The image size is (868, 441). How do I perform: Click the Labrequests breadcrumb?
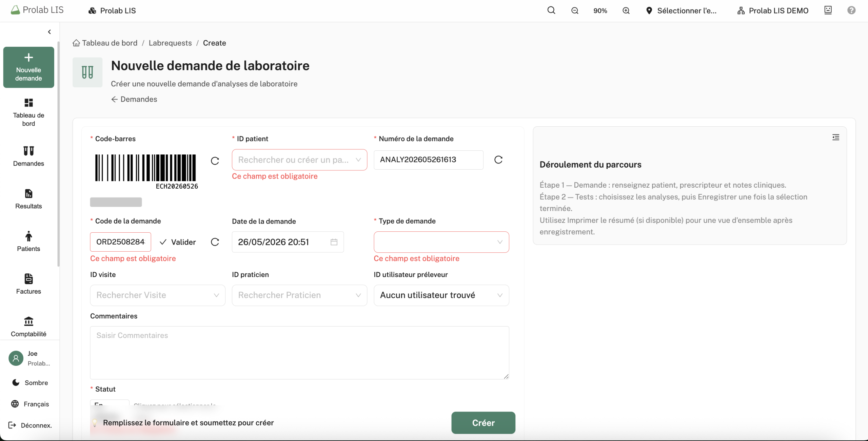170,43
